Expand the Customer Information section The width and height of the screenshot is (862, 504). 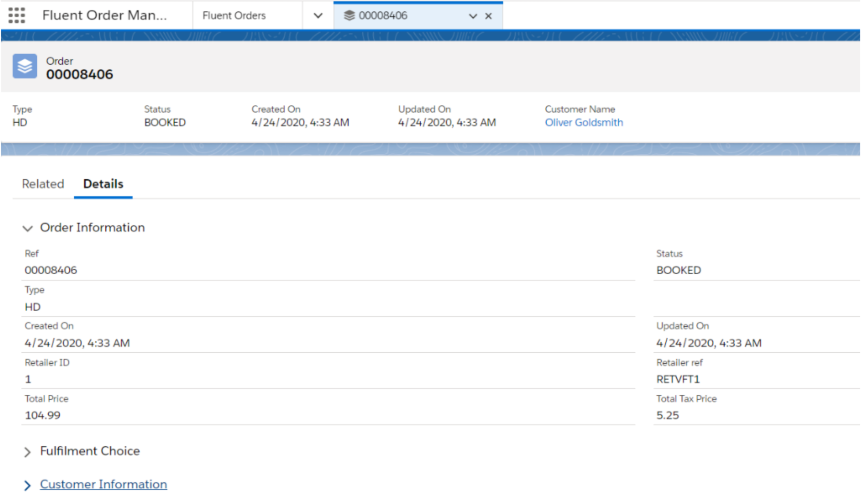tap(28, 485)
